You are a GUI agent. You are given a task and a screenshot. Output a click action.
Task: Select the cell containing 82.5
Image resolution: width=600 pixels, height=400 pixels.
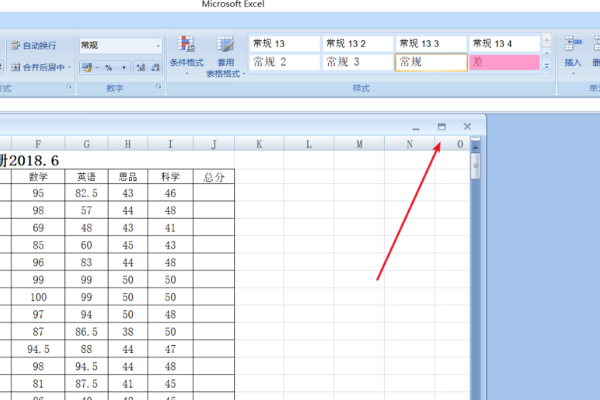point(86,193)
